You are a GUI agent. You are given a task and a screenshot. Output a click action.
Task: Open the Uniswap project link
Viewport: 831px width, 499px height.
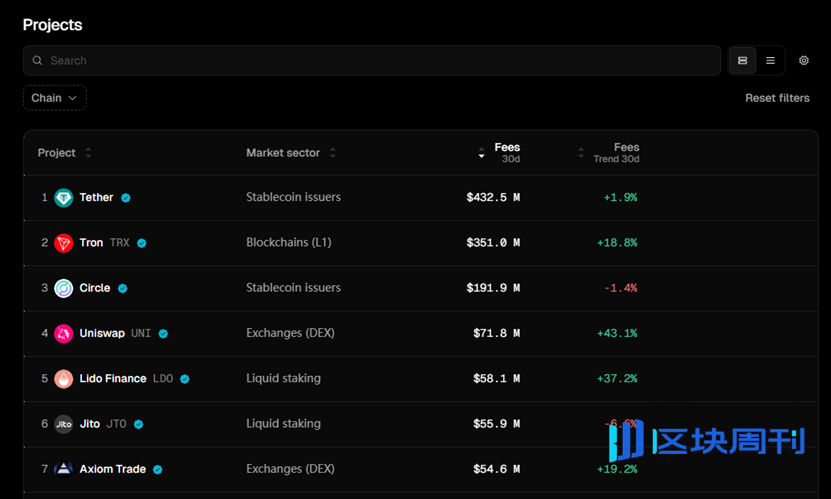coord(102,333)
